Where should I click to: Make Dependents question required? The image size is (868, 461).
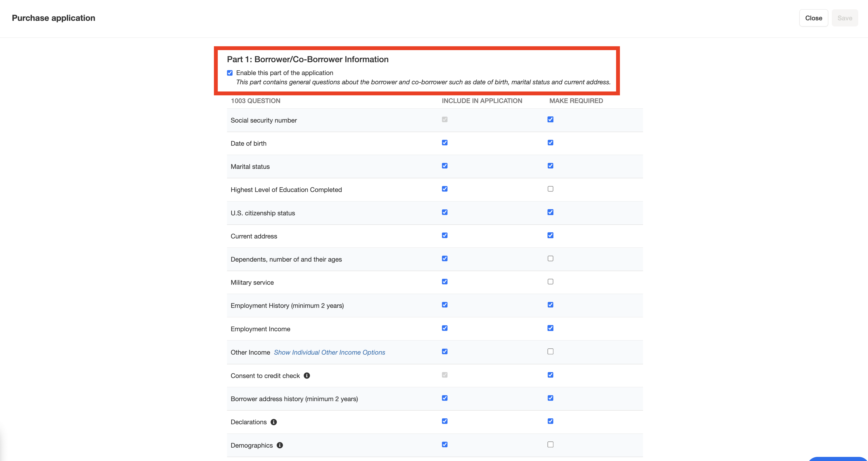pos(550,259)
